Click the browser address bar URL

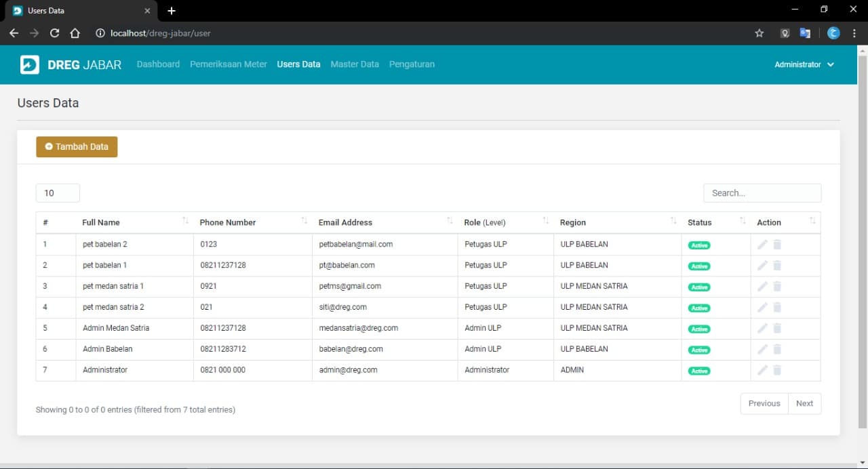pyautogui.click(x=161, y=33)
